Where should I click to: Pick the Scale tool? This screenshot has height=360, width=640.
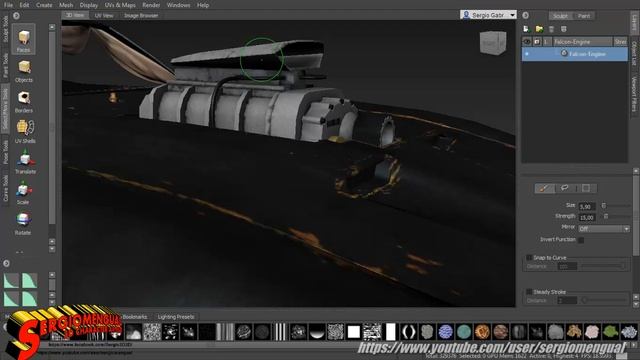point(23,193)
